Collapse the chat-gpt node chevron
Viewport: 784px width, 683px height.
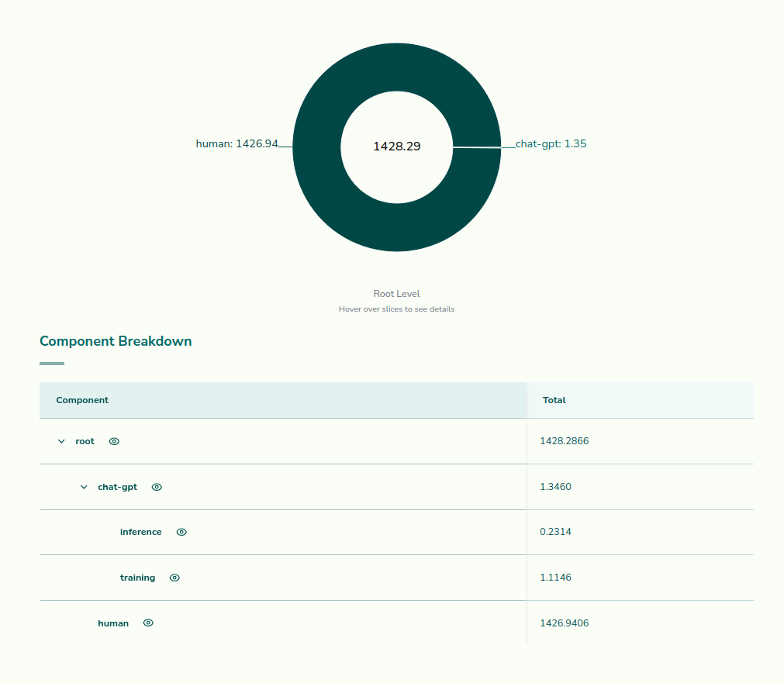84,487
